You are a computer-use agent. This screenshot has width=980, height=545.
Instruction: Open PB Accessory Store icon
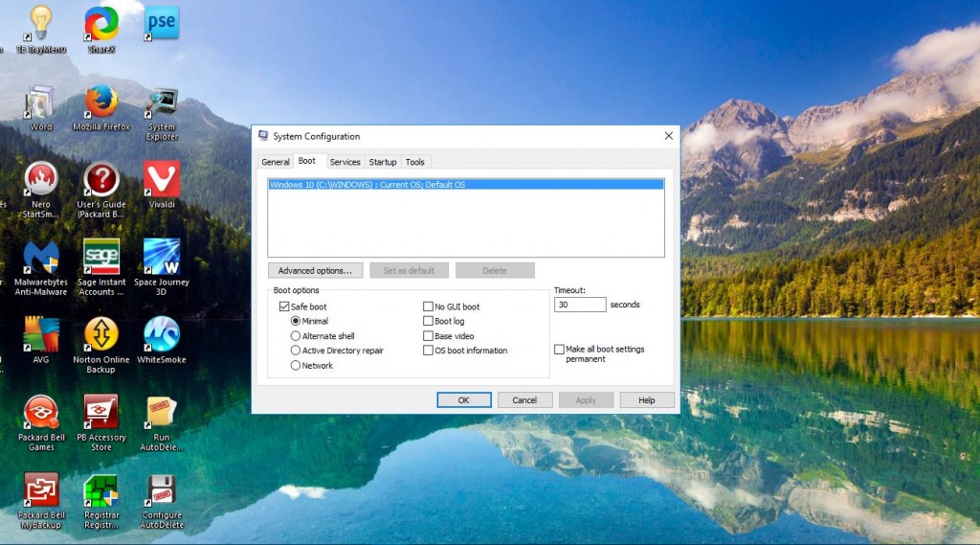101,423
